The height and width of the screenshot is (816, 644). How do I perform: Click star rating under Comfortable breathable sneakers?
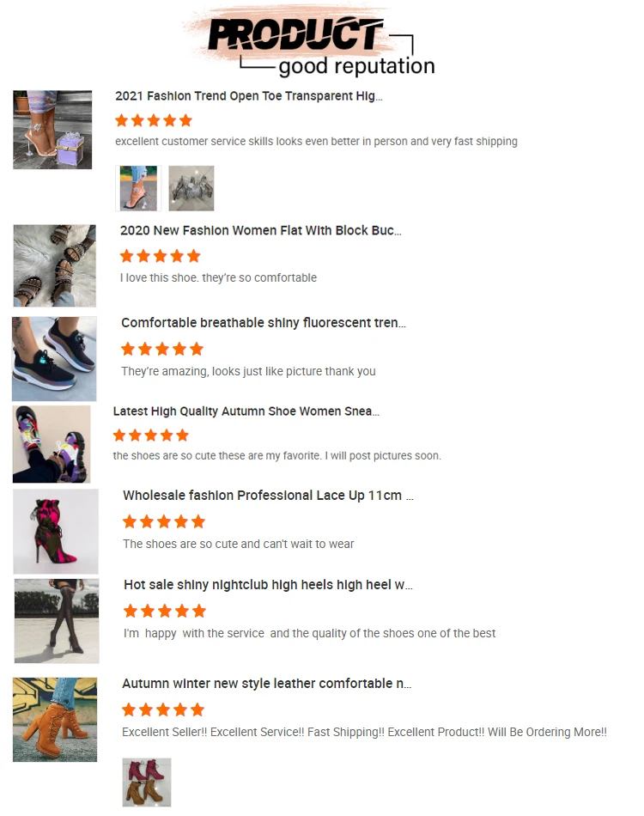161,349
